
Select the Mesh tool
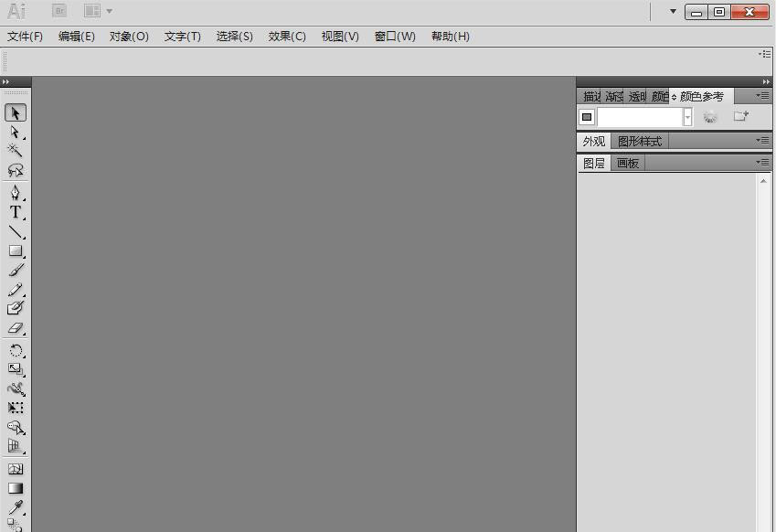pyautogui.click(x=15, y=467)
